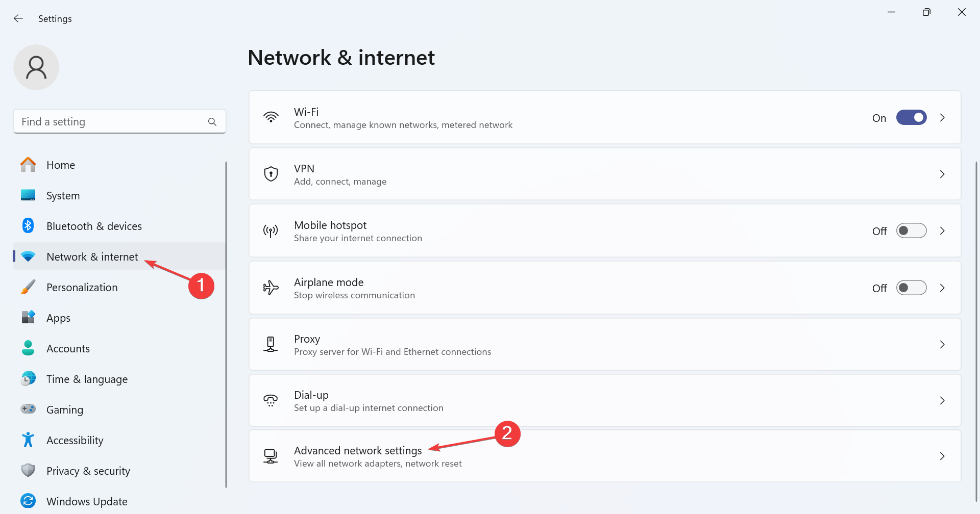The width and height of the screenshot is (980, 514).
Task: Click the Advanced network settings monitor icon
Action: point(271,456)
